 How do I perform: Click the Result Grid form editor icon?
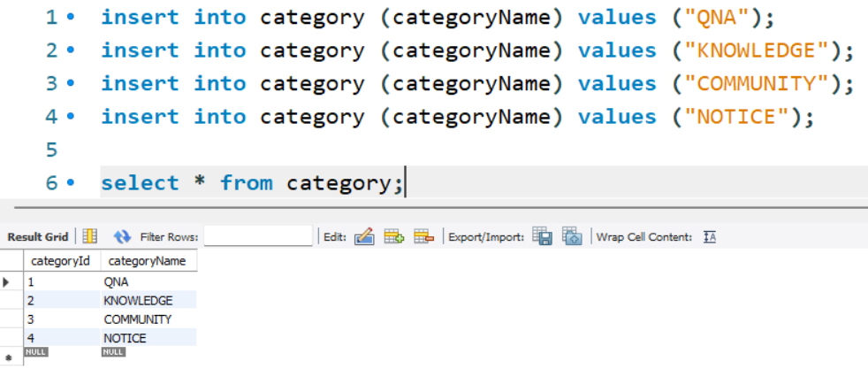89,237
